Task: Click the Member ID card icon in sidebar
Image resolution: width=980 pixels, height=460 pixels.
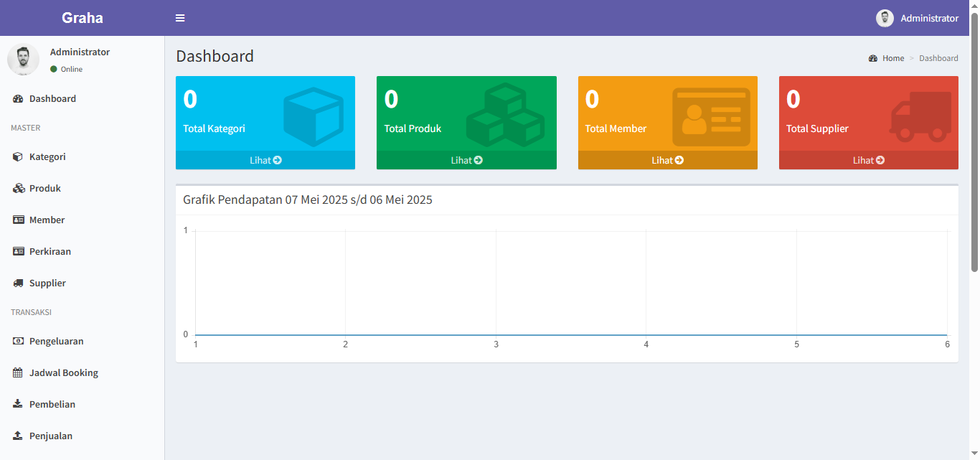Action: (18, 220)
